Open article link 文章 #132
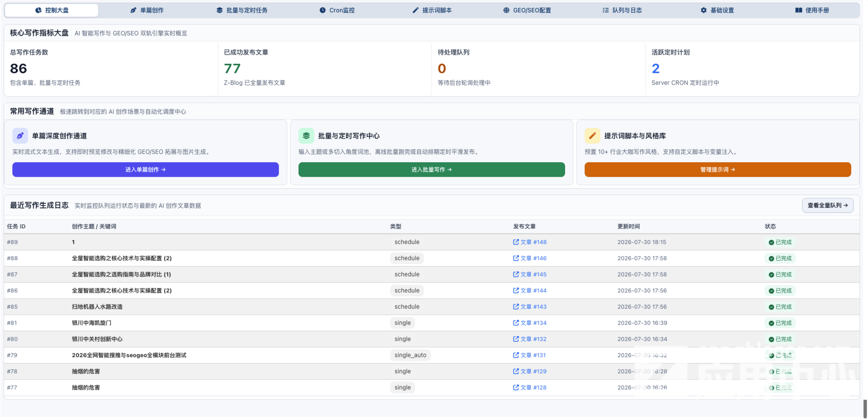Image resolution: width=868 pixels, height=419 pixels. point(530,339)
